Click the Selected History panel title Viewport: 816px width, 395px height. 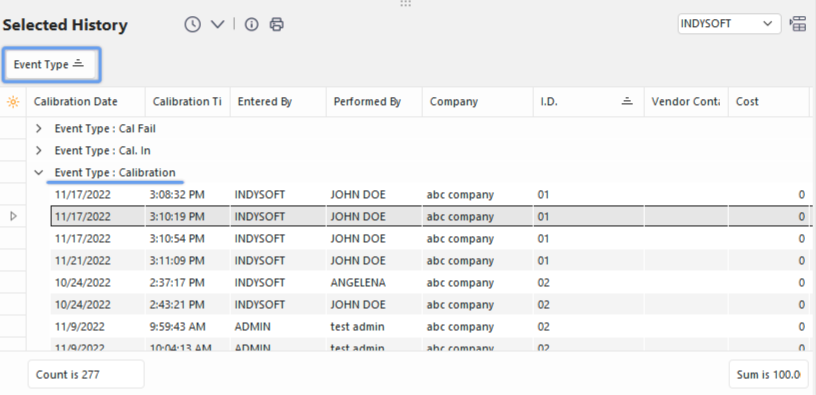[x=65, y=25]
